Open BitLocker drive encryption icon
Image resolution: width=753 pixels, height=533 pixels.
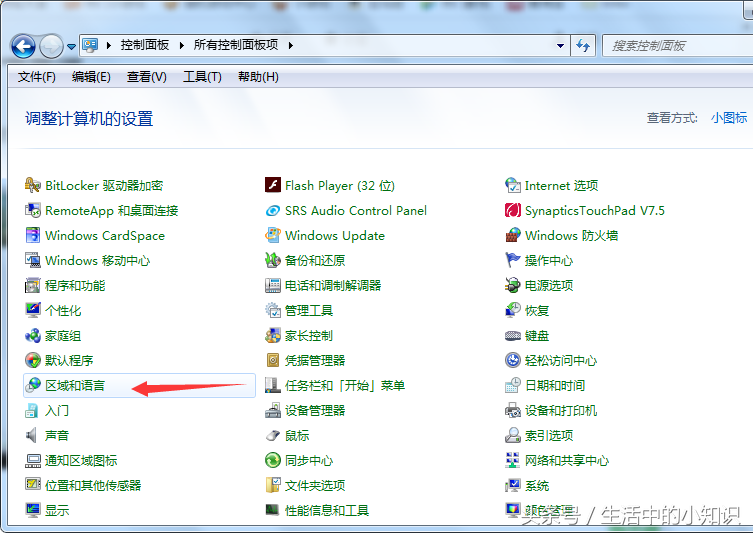click(33, 185)
